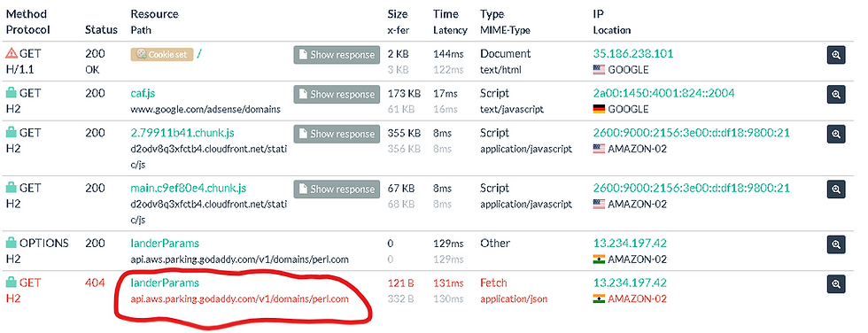Open the root path slash link
Screen dimensions: 868x333
click(x=199, y=54)
